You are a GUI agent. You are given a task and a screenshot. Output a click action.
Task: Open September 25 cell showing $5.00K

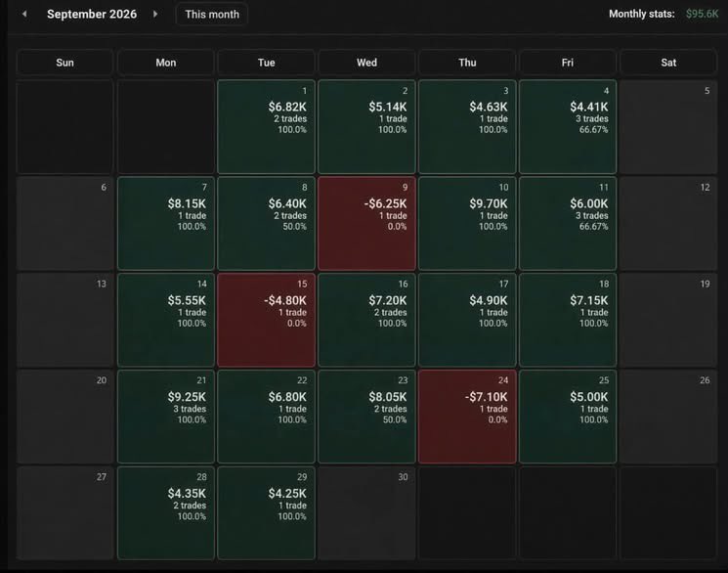568,417
